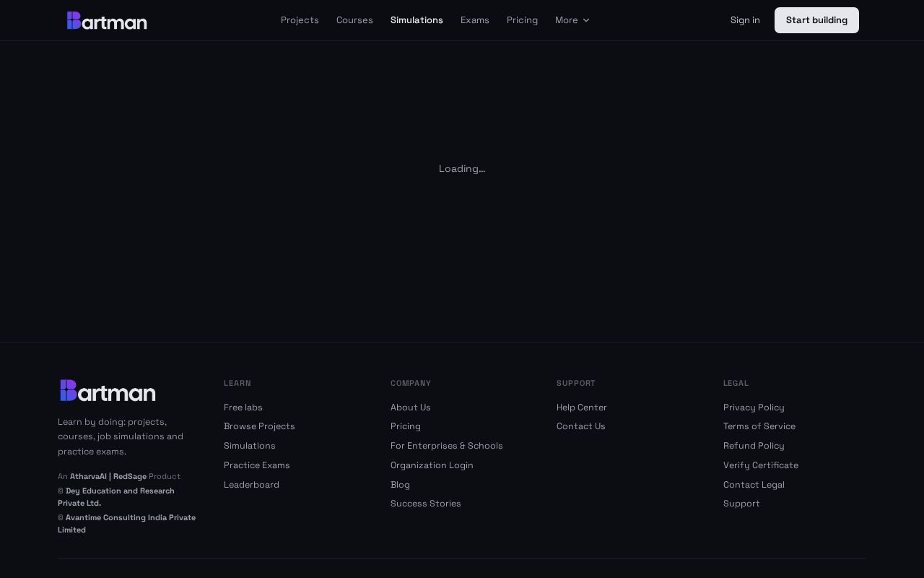Image resolution: width=924 pixels, height=578 pixels.
Task: Click the Bartman logo in the footer
Action: pyautogui.click(x=108, y=390)
